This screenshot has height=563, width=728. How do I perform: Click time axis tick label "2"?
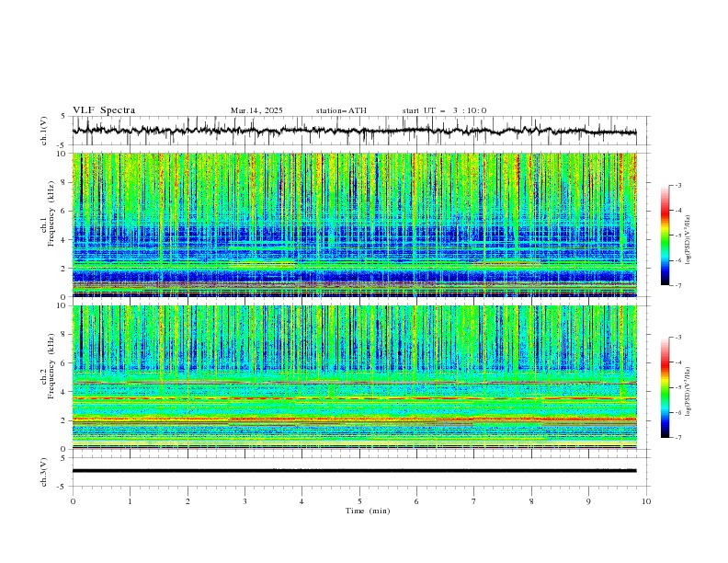(188, 501)
